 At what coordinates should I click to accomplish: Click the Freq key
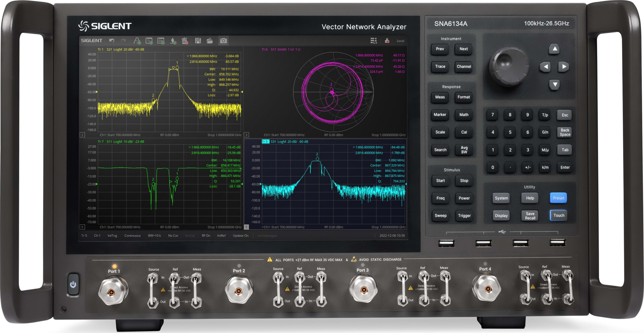440,198
